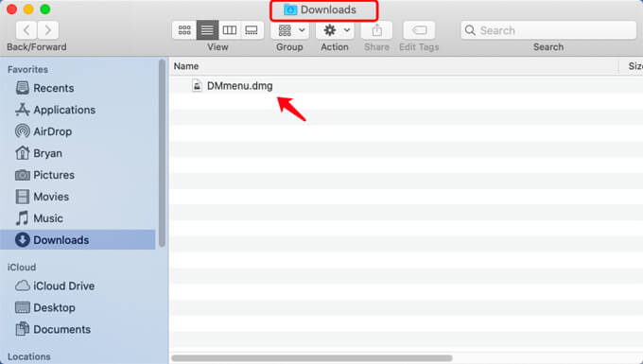Focus the Search field
Screen dimensions: 643x364
548,30
